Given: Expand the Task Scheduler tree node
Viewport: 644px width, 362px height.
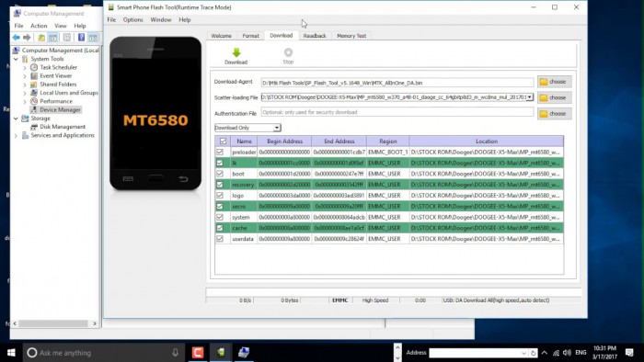Looking at the screenshot, I should coord(25,68).
